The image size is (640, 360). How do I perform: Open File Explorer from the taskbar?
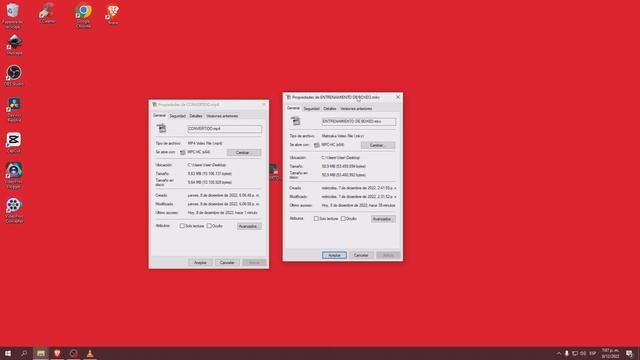(41, 353)
